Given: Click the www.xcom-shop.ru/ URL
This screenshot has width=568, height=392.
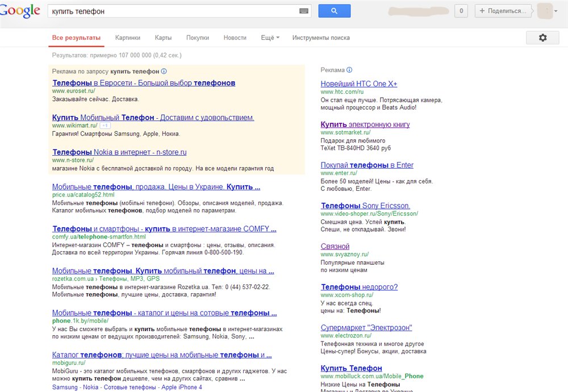Looking at the screenshot, I should point(347,295).
